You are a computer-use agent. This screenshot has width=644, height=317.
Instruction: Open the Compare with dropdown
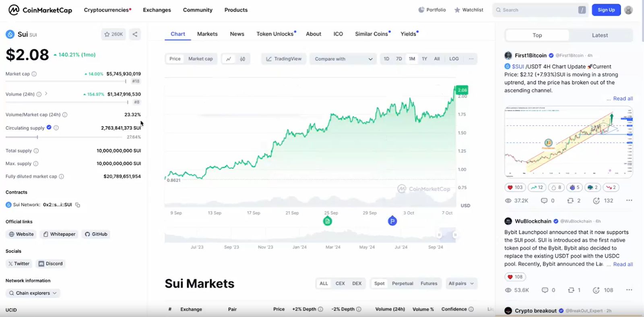344,59
